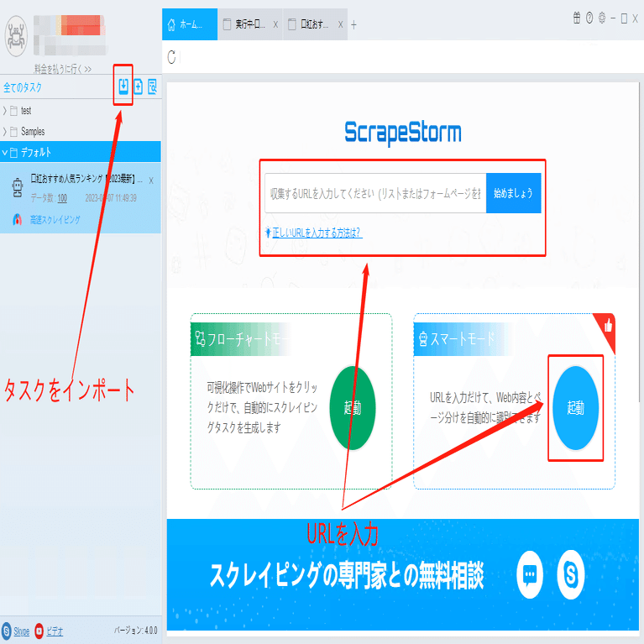Viewport: 644px width, 644px height.
Task: Open the Skype link at the bottom
Action: coord(22,631)
